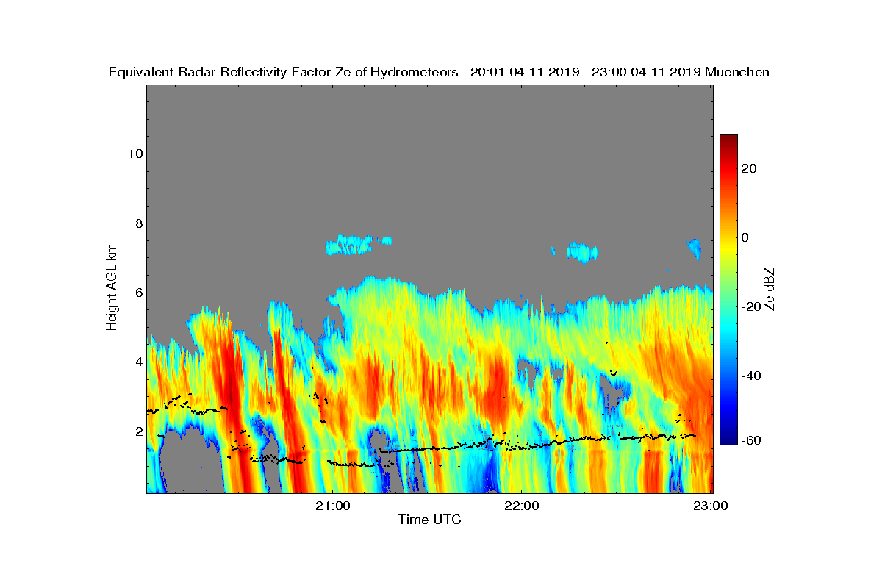882x588 pixels.
Task: Click the height tick label 4
Action: click(137, 362)
